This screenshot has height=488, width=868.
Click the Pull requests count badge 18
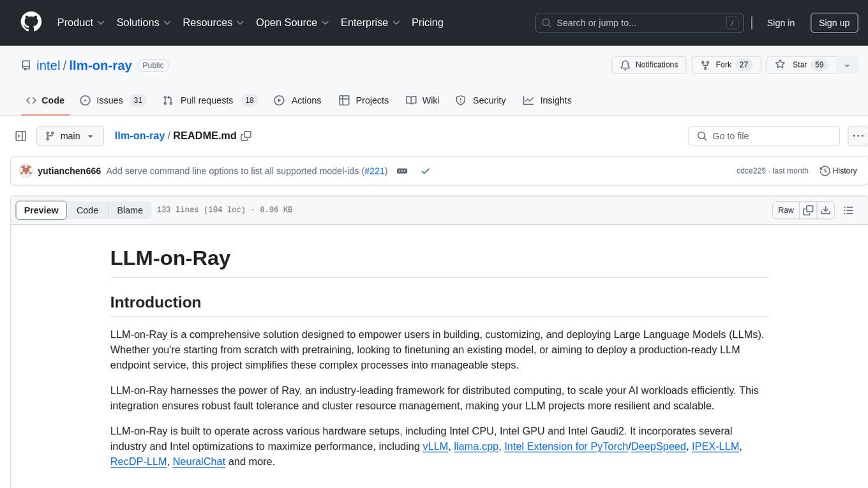pos(250,100)
